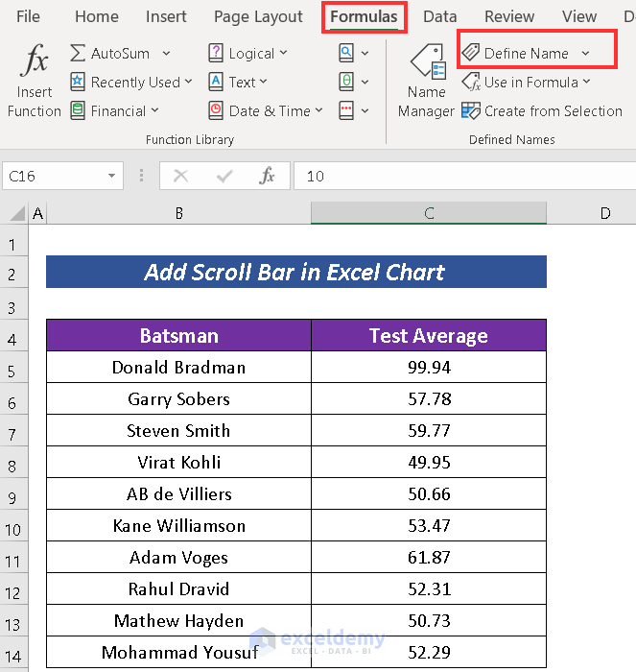Select column A header

click(x=37, y=213)
